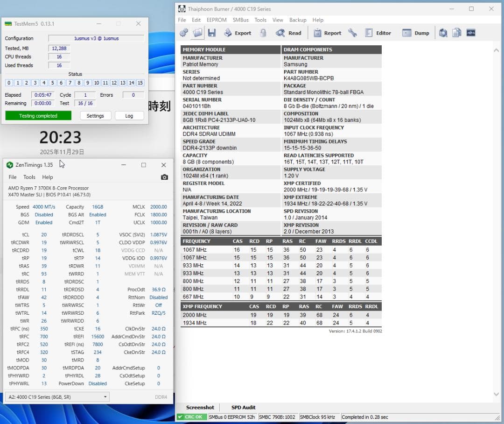Open Help menu in Thaiphoon Burner
504x424 pixels.
point(318,20)
